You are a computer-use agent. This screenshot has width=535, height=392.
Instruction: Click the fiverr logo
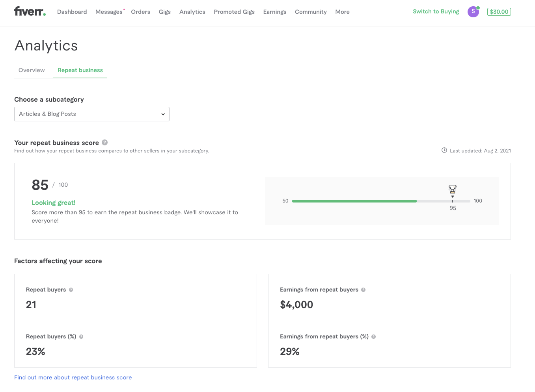(30, 11)
